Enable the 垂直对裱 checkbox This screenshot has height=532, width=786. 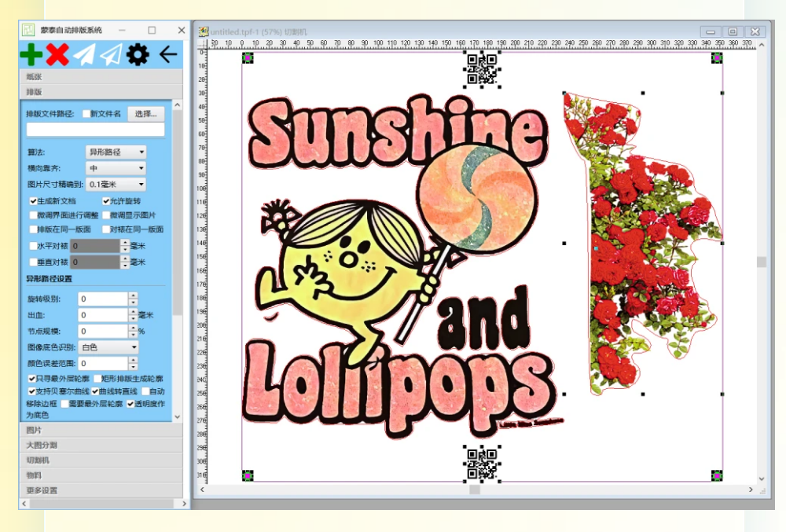click(33, 262)
